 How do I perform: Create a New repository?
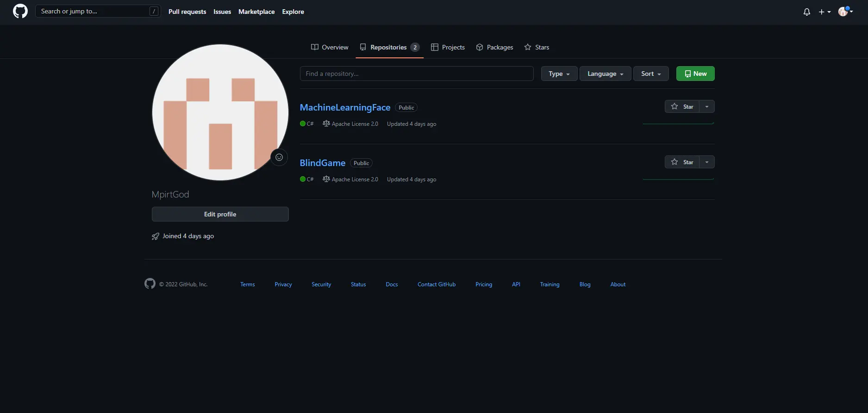pos(695,74)
